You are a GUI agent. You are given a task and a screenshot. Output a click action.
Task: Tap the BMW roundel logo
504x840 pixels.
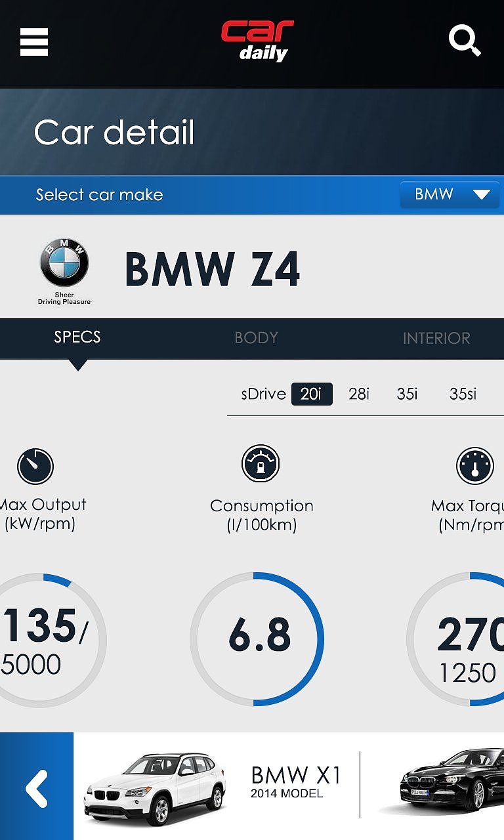64,263
